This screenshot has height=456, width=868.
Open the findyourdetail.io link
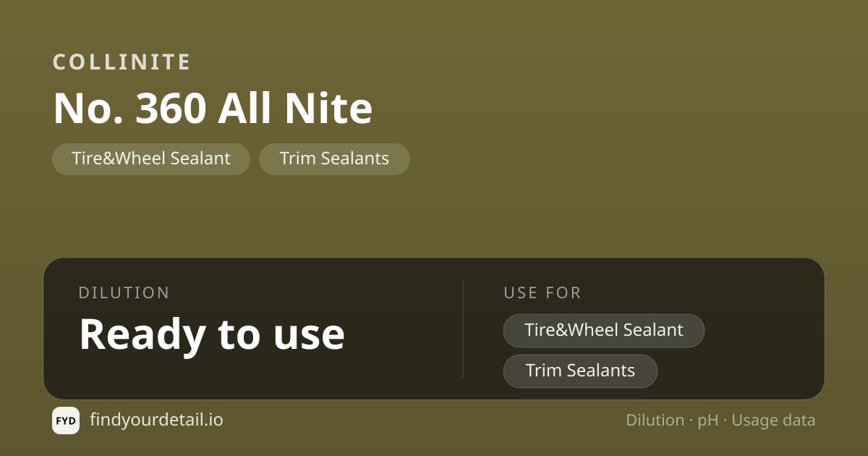(156, 420)
